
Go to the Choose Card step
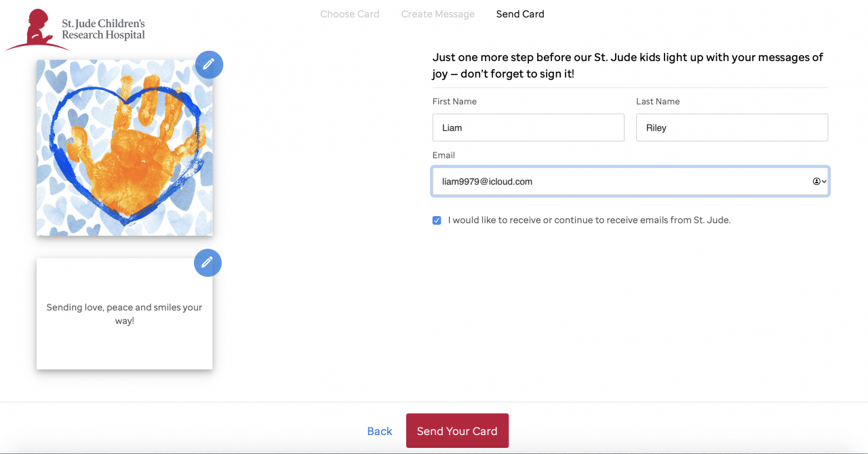(350, 14)
